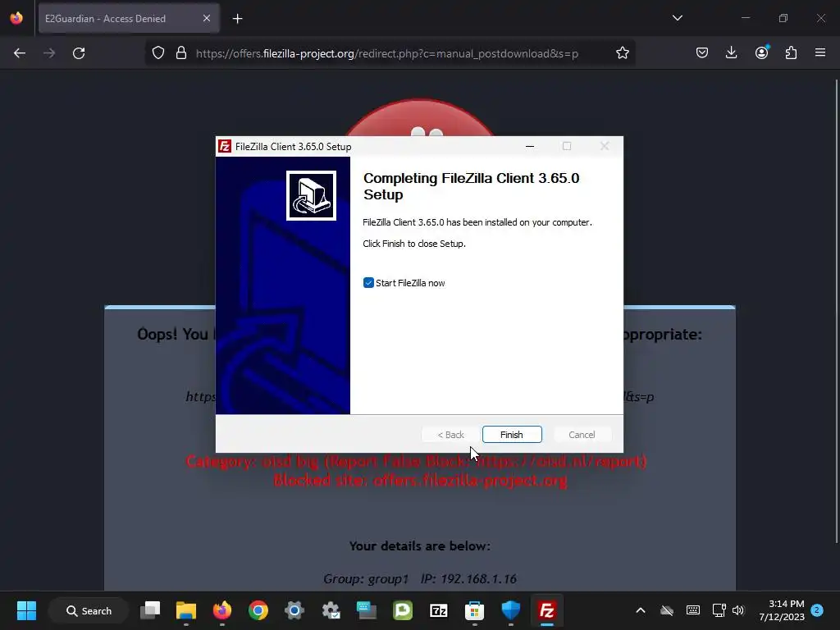Image resolution: width=840 pixels, height=630 pixels.
Task: Close the E2Guardian tab
Action: (207, 19)
